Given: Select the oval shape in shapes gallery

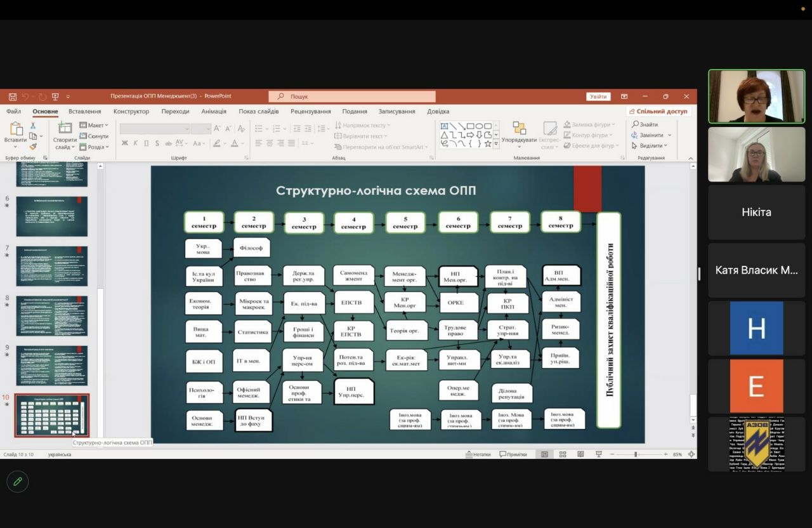Looking at the screenshot, I should pyautogui.click(x=479, y=126).
